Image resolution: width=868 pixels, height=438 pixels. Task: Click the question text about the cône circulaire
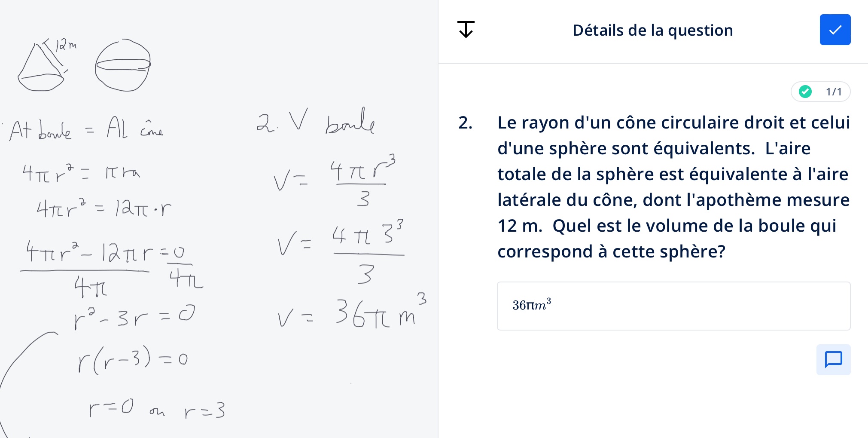pyautogui.click(x=673, y=187)
